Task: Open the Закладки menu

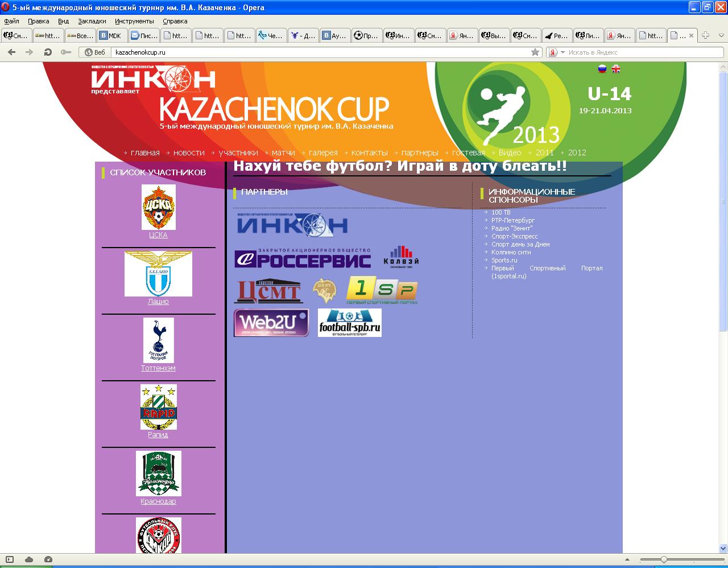Action: pos(92,21)
